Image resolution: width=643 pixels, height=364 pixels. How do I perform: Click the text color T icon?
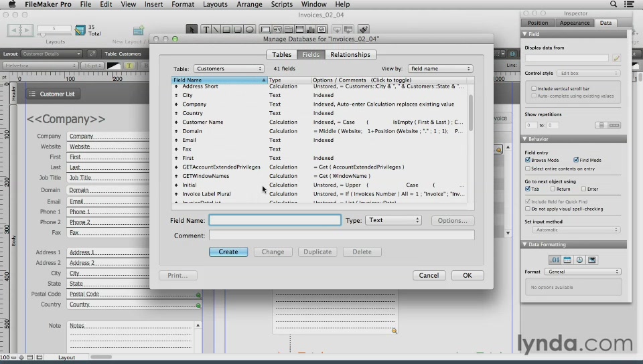pyautogui.click(x=129, y=66)
